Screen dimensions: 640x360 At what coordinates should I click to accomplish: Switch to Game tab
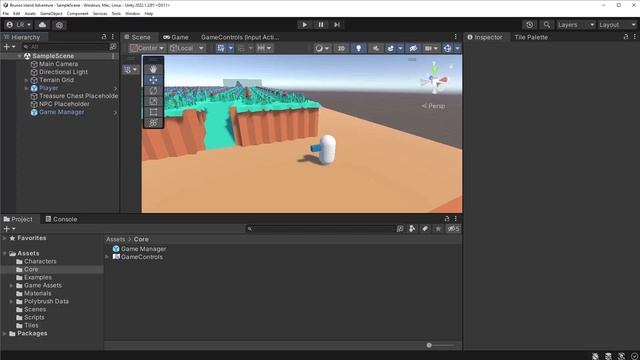click(176, 37)
